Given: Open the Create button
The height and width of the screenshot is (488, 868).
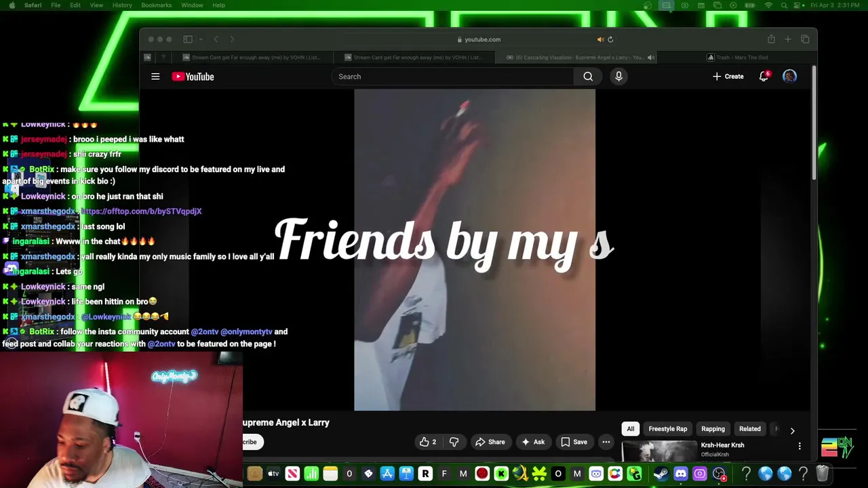Looking at the screenshot, I should pos(728,77).
